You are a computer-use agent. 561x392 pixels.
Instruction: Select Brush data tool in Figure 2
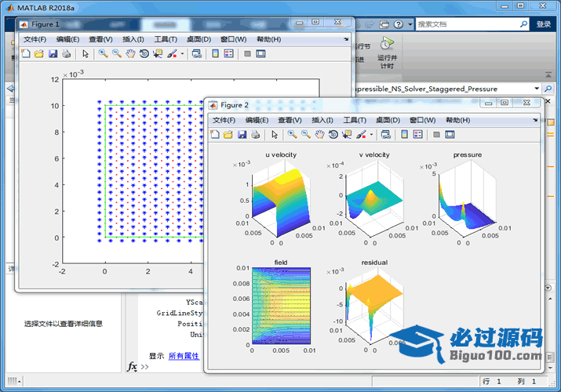(x=361, y=134)
